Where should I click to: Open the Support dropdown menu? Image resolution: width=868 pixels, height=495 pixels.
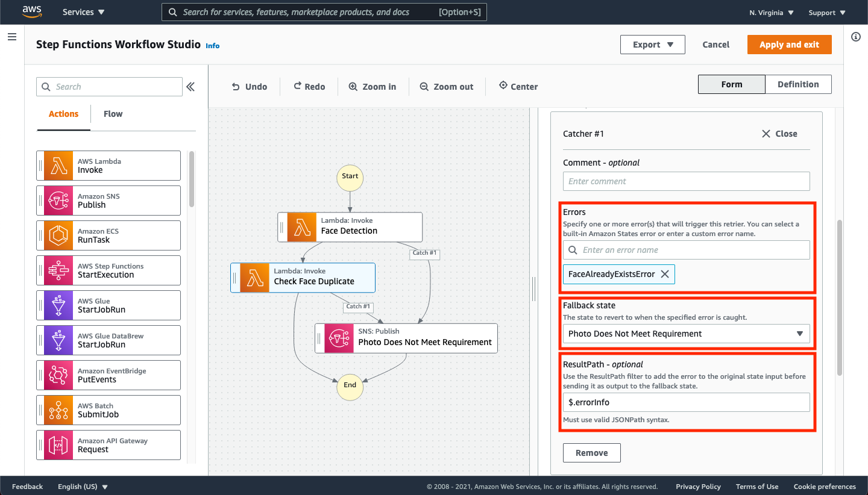point(827,13)
